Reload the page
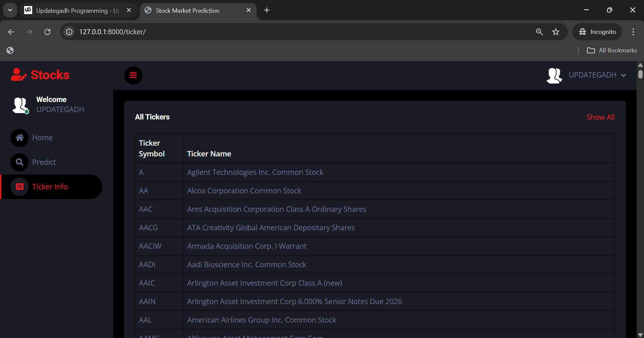The image size is (644, 338). point(47,32)
